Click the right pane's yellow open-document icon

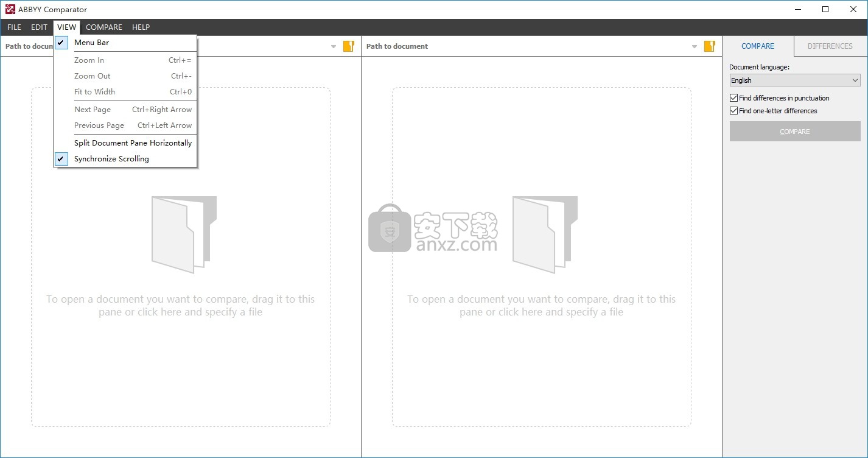(x=709, y=46)
